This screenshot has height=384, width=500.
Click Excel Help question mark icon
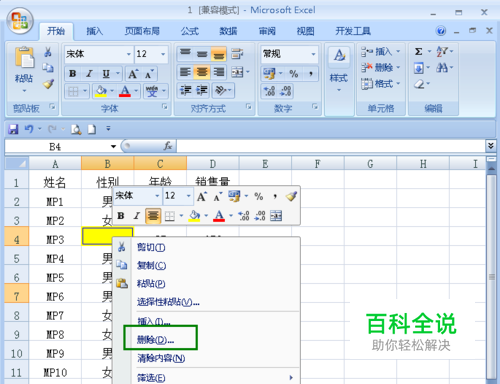tap(441, 31)
